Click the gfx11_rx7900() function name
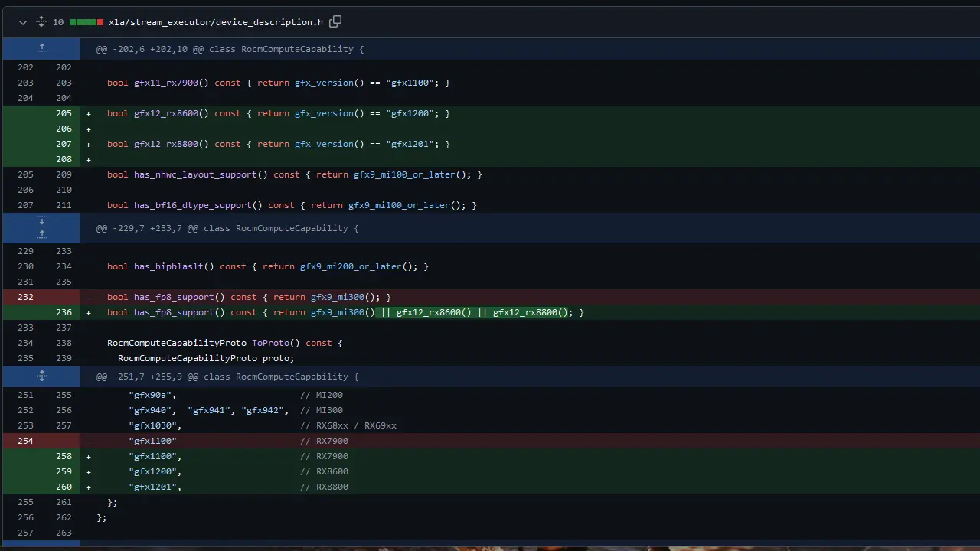Viewport: 980px width, 551px height. coord(171,83)
